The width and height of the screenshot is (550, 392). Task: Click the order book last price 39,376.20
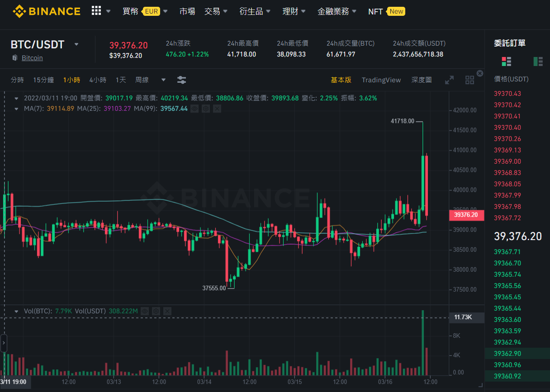[x=518, y=236]
